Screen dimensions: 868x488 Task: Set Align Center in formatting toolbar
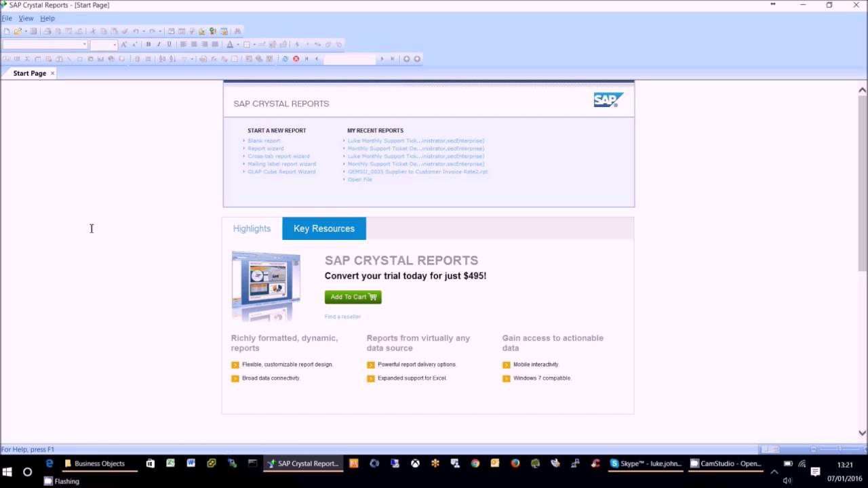[194, 44]
